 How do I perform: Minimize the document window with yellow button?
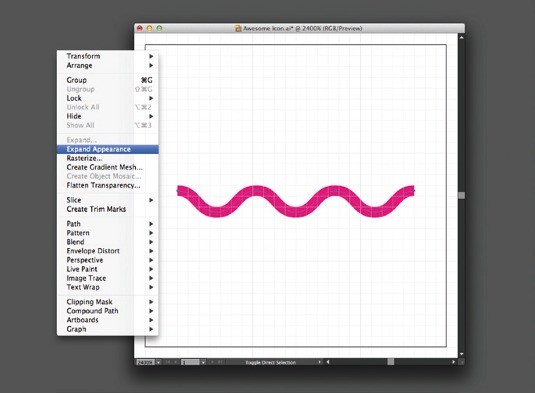149,28
